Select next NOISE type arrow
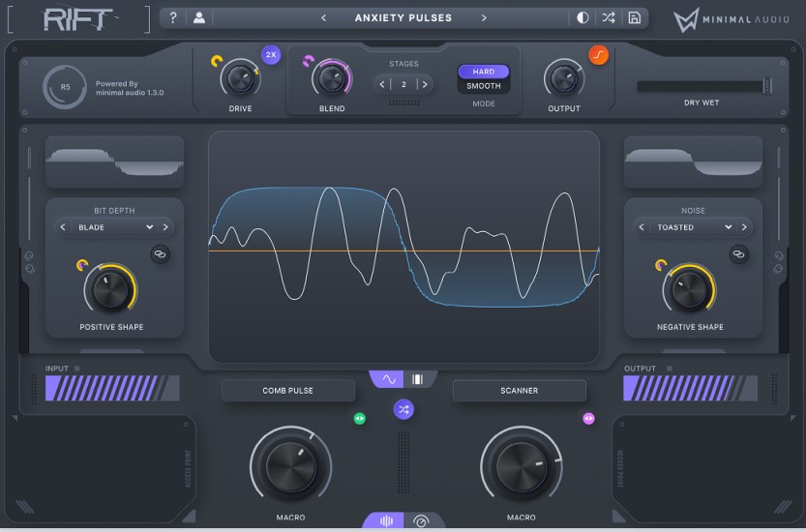 point(744,227)
